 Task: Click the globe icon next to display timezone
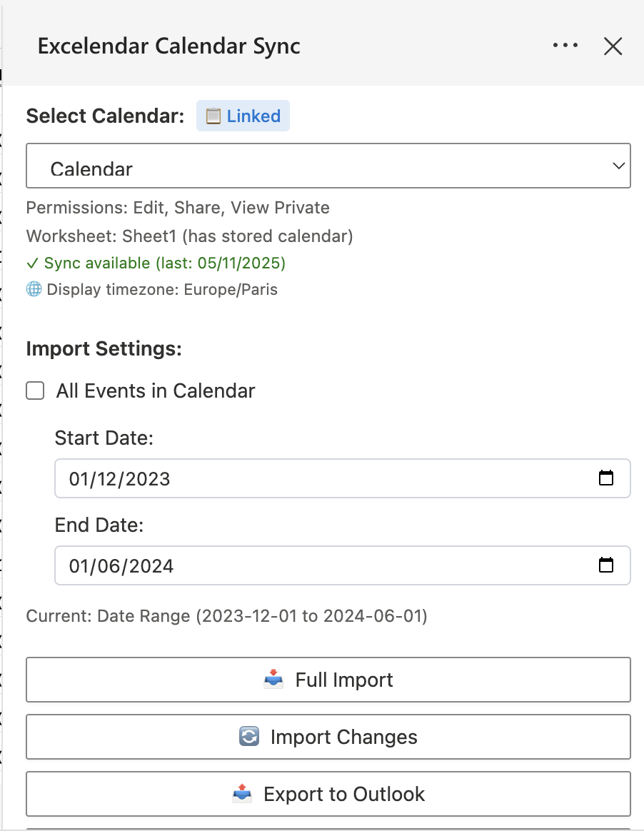click(x=32, y=289)
